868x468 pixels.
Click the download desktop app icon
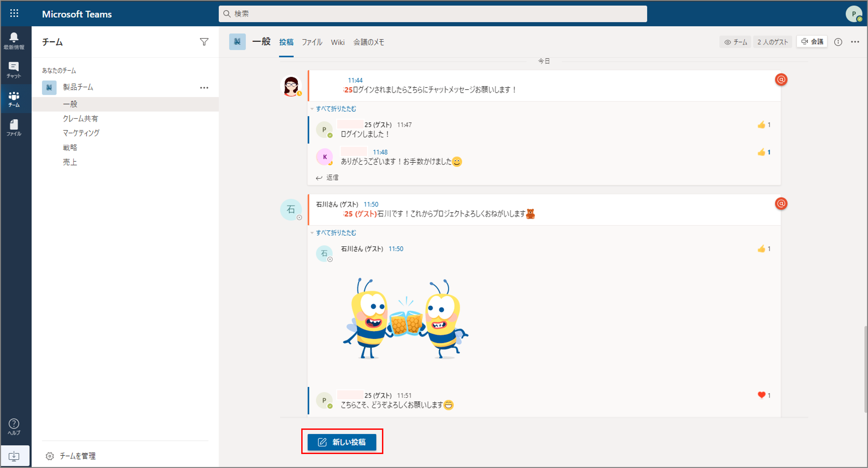pyautogui.click(x=14, y=456)
